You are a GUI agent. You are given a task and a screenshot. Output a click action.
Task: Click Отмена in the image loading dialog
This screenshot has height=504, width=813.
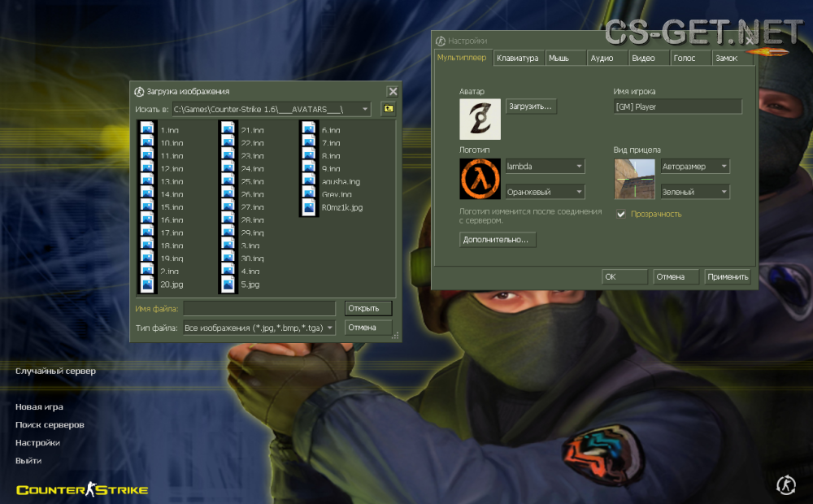pyautogui.click(x=368, y=328)
